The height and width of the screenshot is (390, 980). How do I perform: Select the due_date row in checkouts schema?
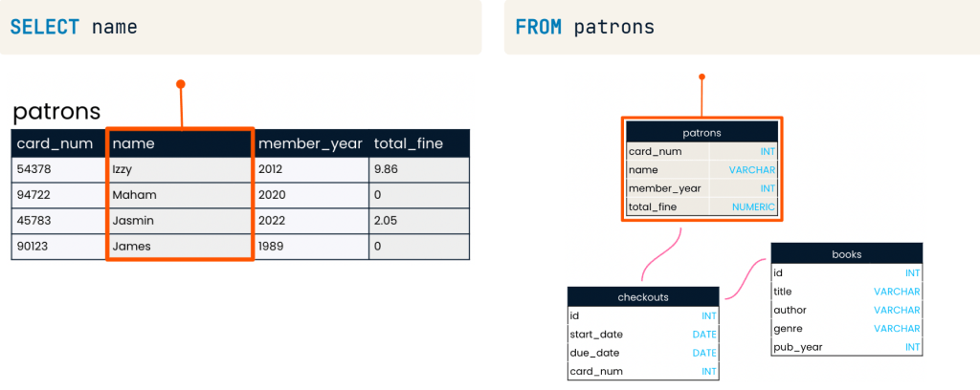click(642, 353)
